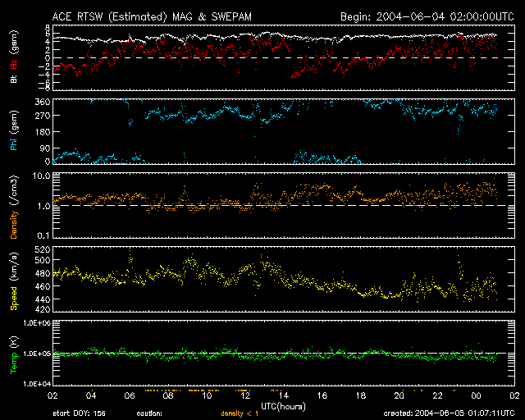This screenshot has width=525, height=420.
Task: Click the '14' hour tick on time axis
Action: click(x=284, y=395)
